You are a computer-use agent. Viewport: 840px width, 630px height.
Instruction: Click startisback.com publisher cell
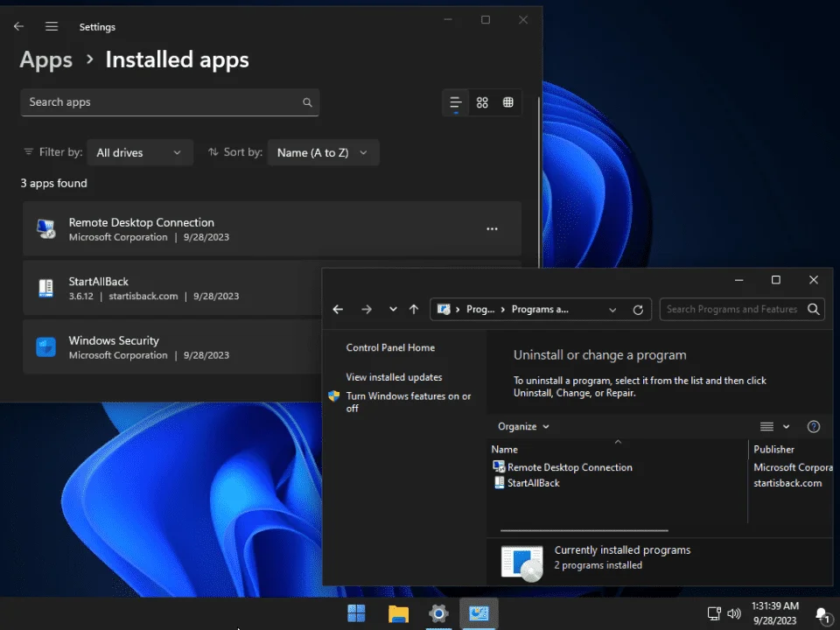click(787, 483)
